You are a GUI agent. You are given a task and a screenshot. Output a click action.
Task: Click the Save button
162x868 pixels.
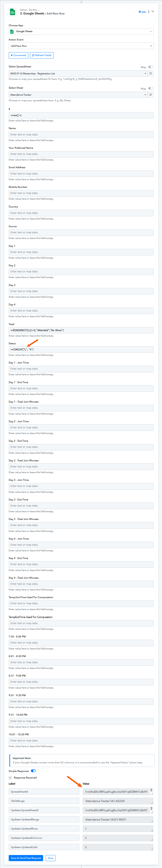point(50,858)
